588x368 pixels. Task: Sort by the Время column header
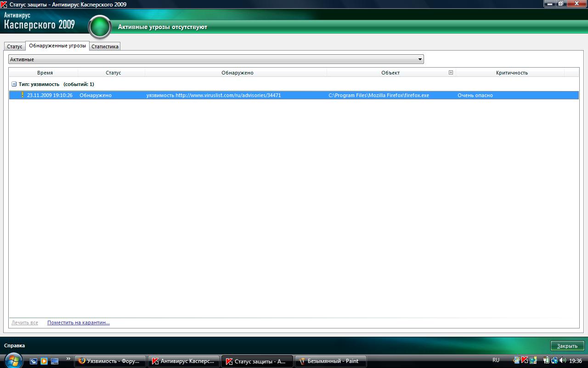tap(45, 73)
